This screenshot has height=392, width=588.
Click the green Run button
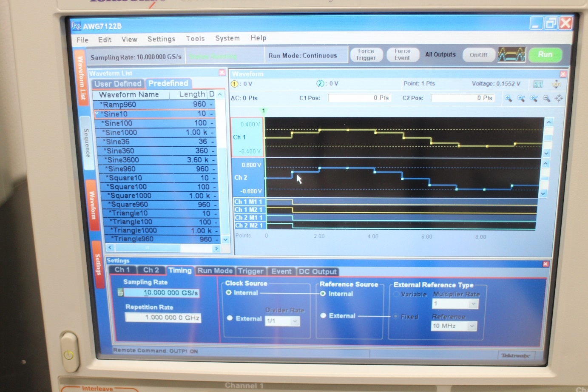click(545, 54)
